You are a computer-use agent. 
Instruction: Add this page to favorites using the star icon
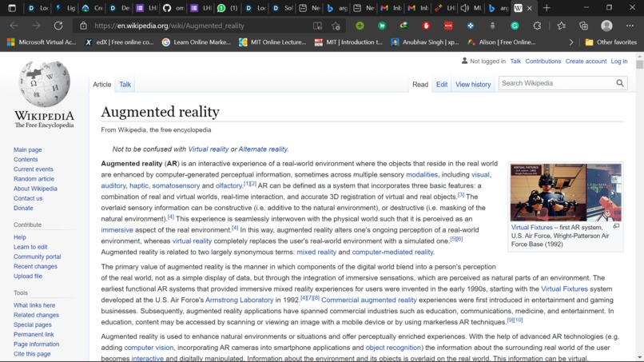point(336,26)
